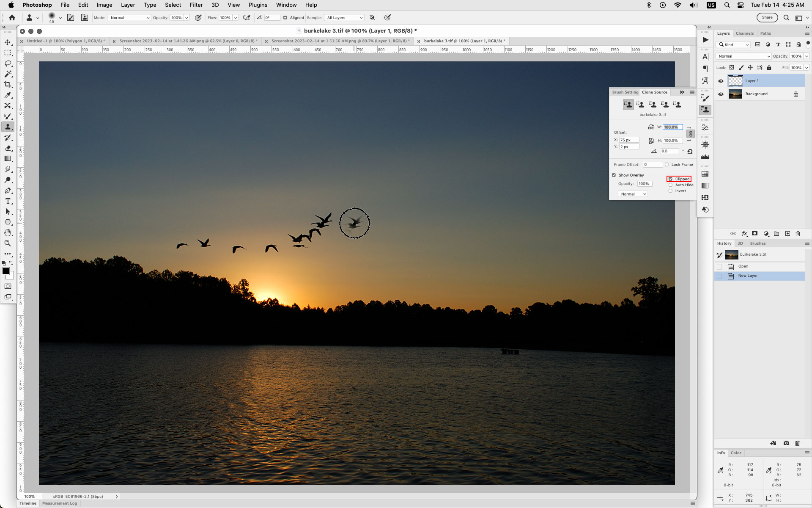Open the Filter menu

[x=196, y=5]
